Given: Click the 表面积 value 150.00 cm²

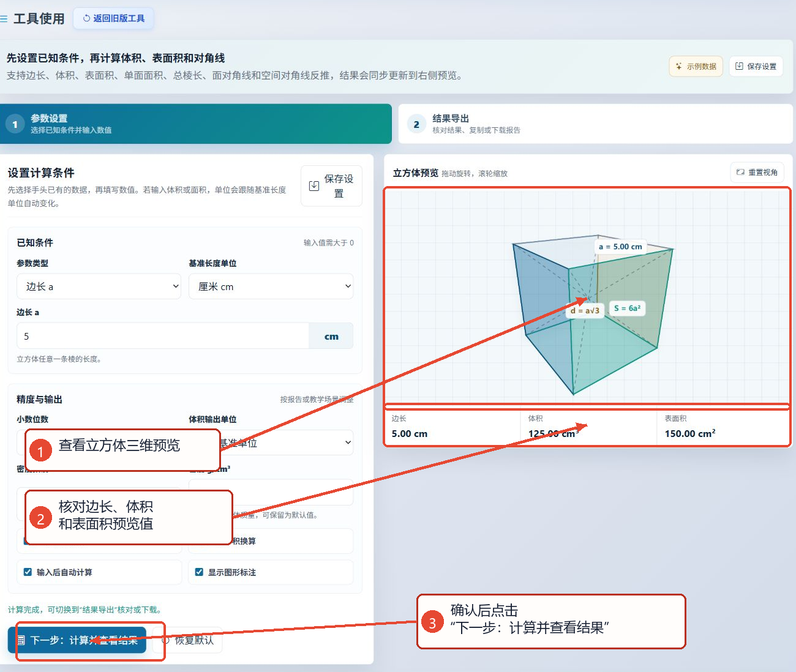Looking at the screenshot, I should click(690, 433).
